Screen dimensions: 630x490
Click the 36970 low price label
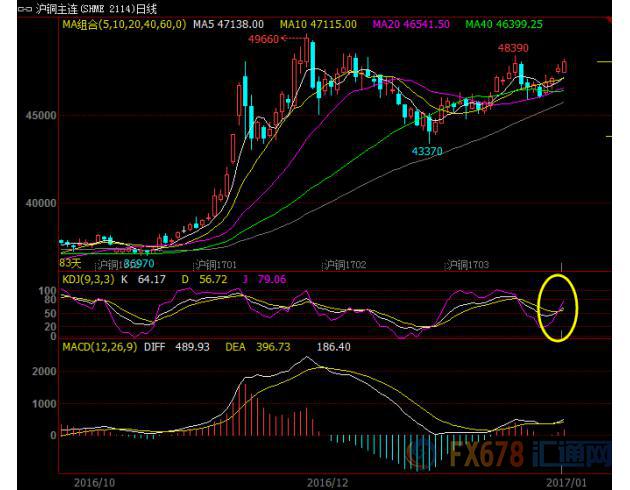point(139,264)
